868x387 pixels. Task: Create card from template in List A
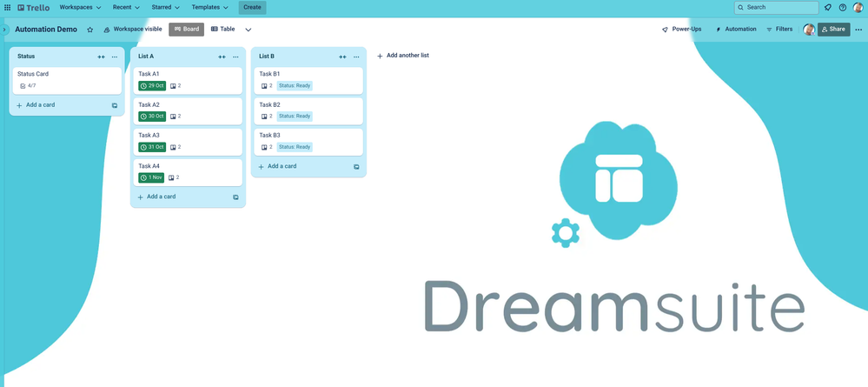tap(235, 197)
